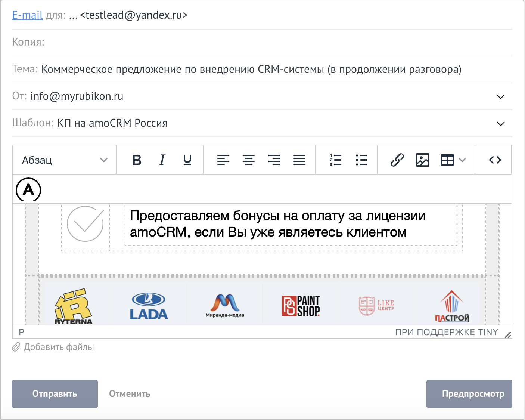Click the Копия field
525x420 pixels.
262,42
